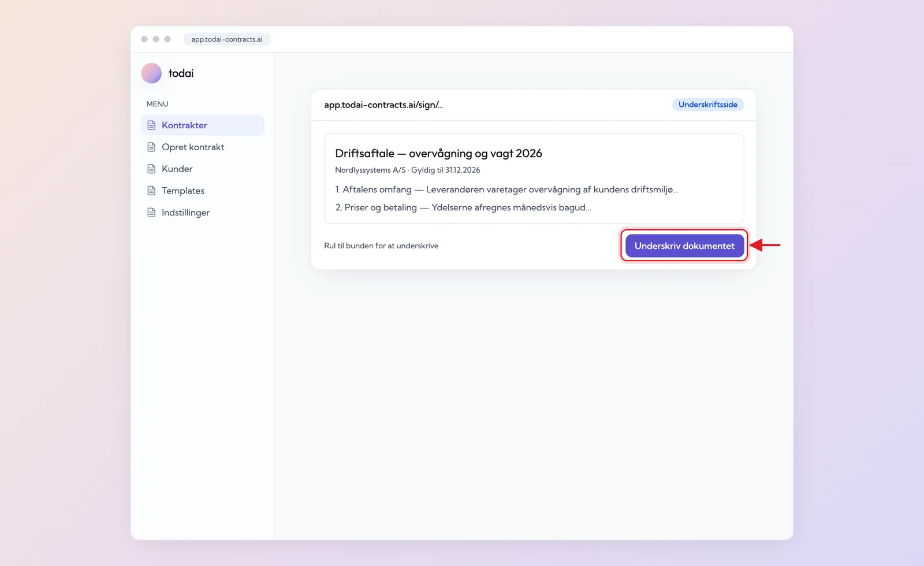Viewport: 924px width, 566px height.
Task: Go to the Kunder menu item
Action: pos(203,169)
